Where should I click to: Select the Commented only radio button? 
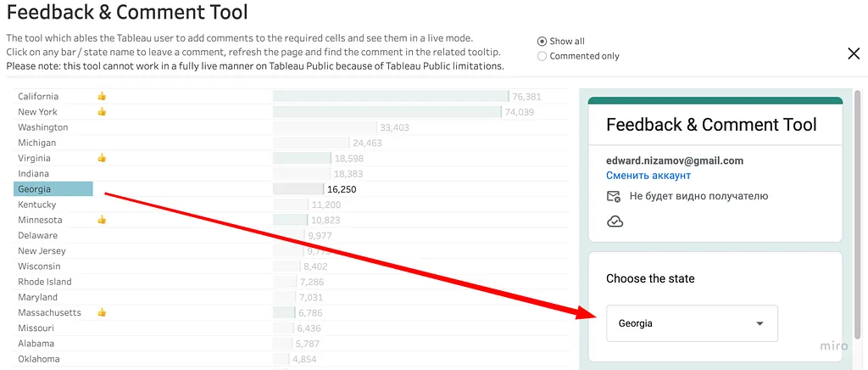click(542, 56)
